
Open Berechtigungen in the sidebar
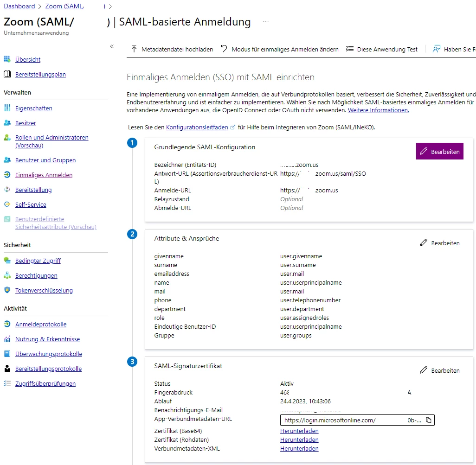pos(36,276)
